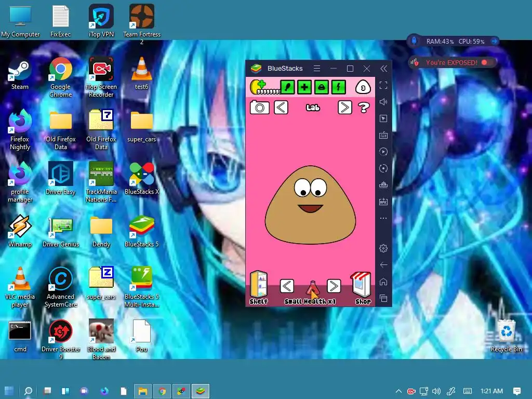The height and width of the screenshot is (399, 532).
Task: Tap Pou's energy lightning status icon
Action: pos(338,87)
